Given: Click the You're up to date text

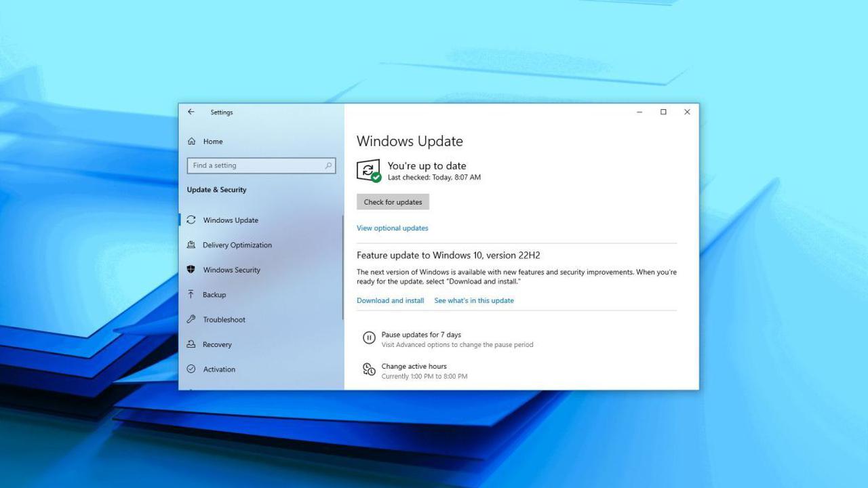Looking at the screenshot, I should tap(427, 165).
